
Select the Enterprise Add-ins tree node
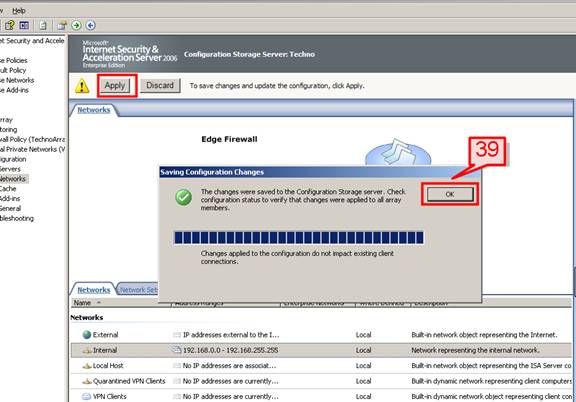14,90
